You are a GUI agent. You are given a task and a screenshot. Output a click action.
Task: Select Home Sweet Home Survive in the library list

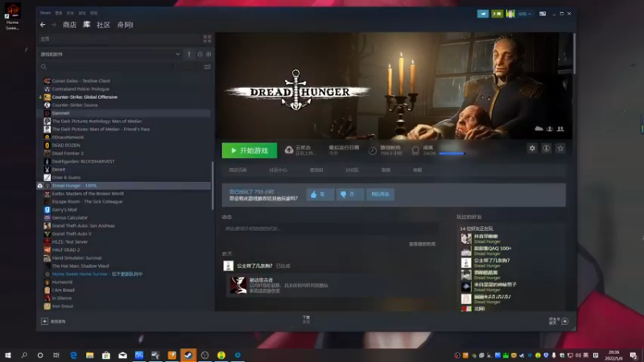(x=97, y=274)
